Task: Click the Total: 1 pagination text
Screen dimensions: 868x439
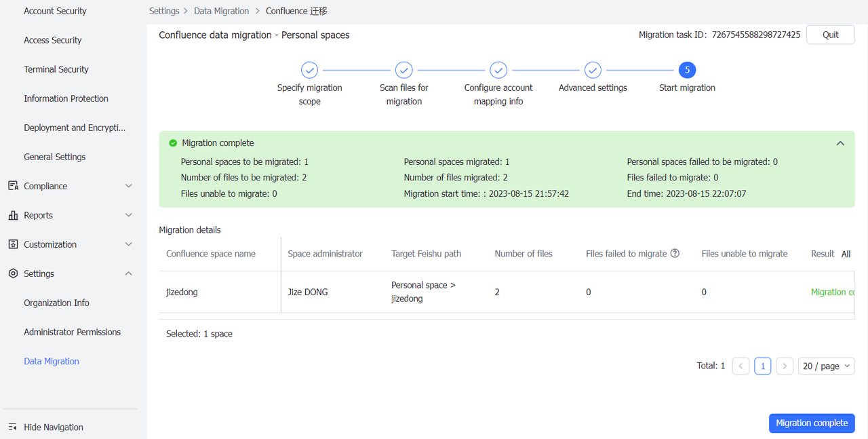Action: point(711,366)
